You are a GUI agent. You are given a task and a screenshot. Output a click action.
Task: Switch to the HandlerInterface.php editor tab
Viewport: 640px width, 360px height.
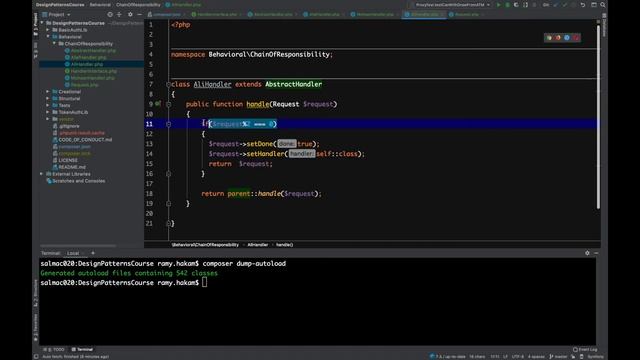point(215,14)
